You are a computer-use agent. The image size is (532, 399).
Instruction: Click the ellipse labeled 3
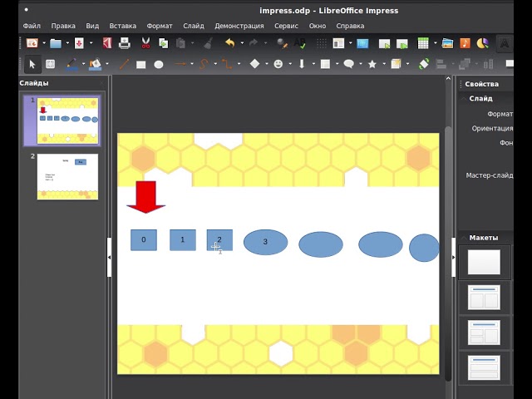265,243
